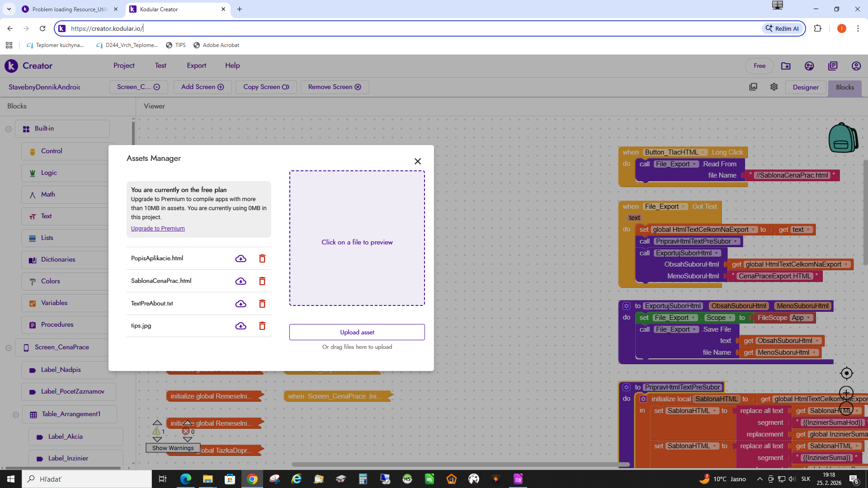Open the account profile icon
This screenshot has width=868, height=488.
(856, 66)
